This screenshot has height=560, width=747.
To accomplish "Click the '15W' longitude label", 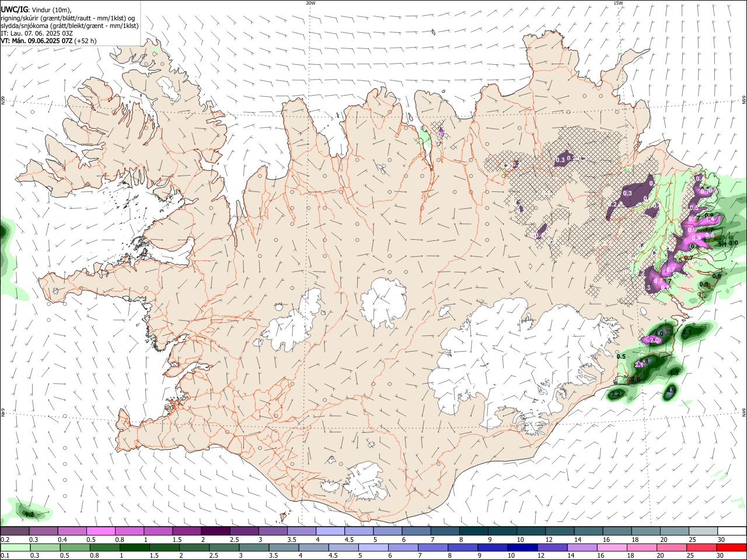I will tap(618, 3).
